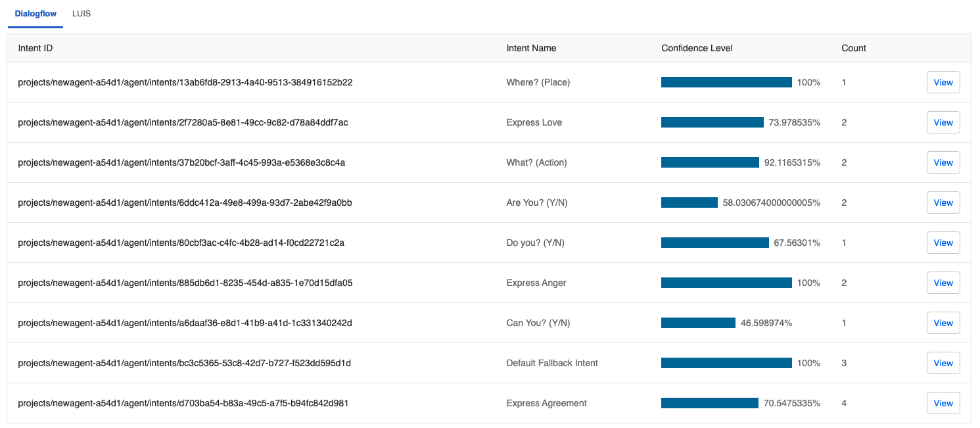Open View for Can You? (Y/N) intent

point(943,323)
